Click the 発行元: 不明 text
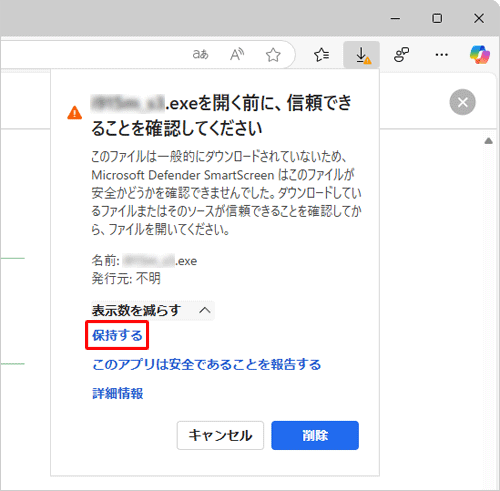The image size is (500, 491). click(126, 278)
